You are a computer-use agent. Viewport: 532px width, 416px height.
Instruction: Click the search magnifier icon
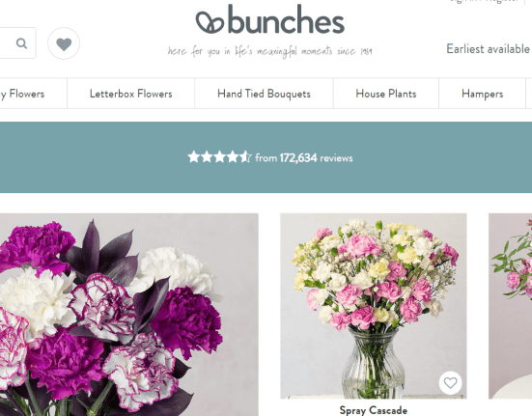(21, 43)
